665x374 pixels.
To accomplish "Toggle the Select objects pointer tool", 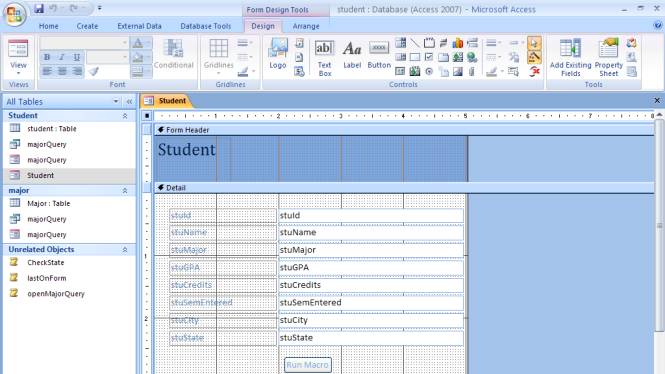I will coord(535,43).
